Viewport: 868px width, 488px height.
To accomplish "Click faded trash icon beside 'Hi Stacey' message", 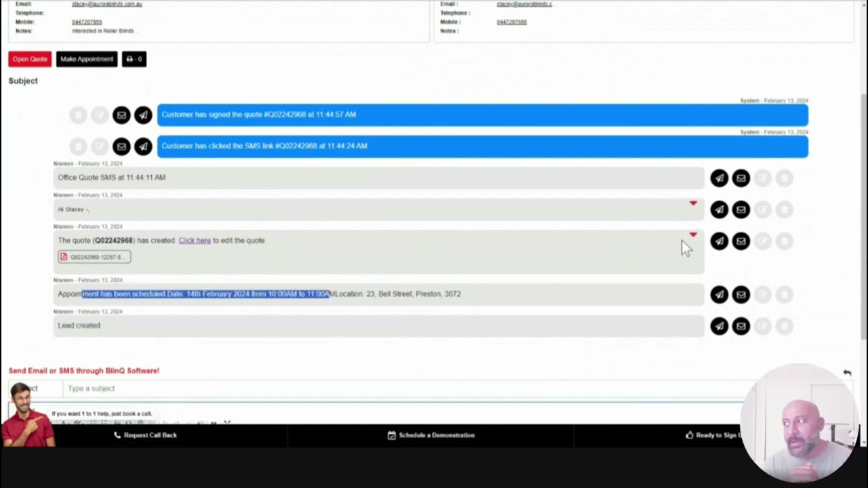I will pyautogui.click(x=785, y=210).
